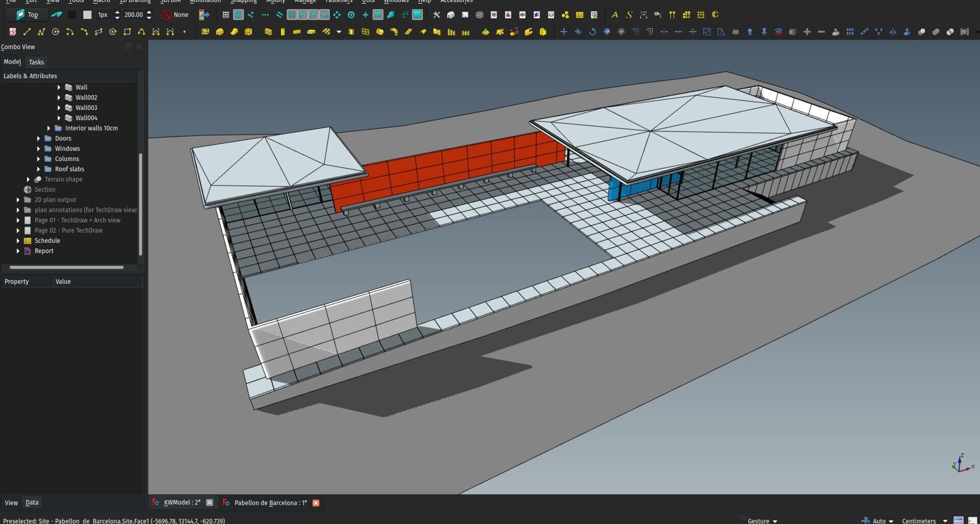
Task: Select the Arc drawing tool
Action: 70,32
